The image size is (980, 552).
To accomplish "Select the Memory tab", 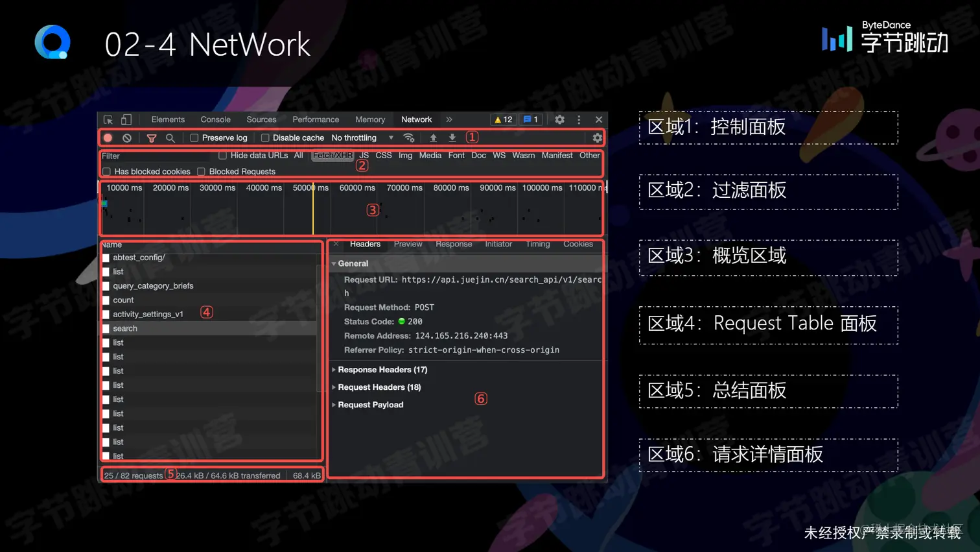I will [x=370, y=119].
